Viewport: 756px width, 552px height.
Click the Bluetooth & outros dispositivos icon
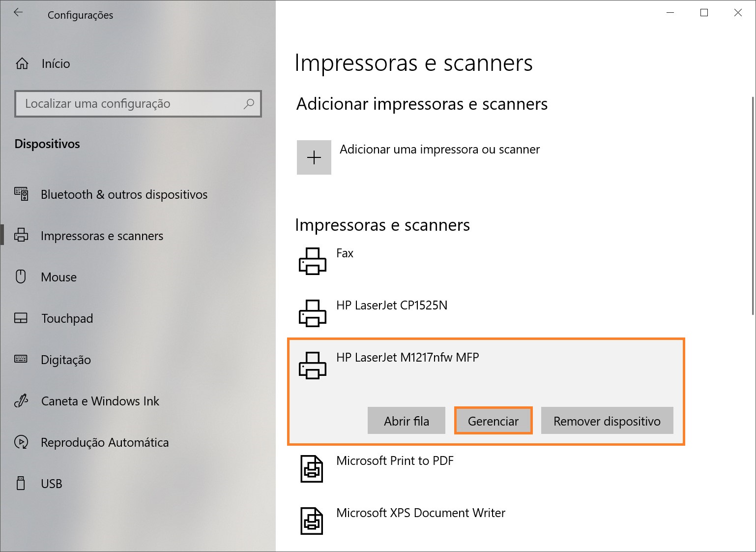[x=21, y=194]
